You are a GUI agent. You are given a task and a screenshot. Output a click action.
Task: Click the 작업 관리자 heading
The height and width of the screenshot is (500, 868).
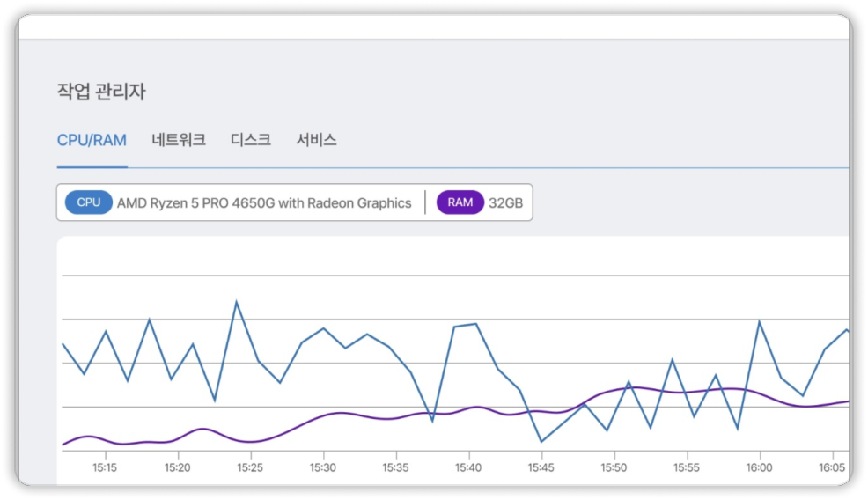pos(100,92)
